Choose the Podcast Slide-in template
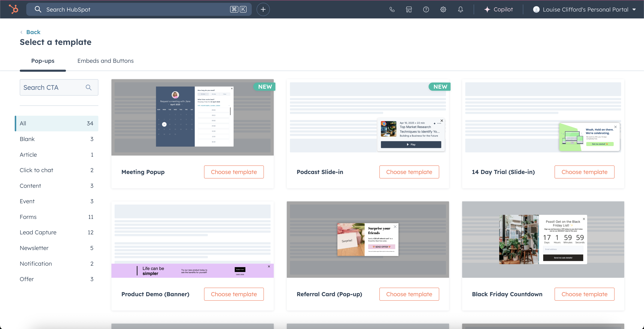 (x=409, y=172)
